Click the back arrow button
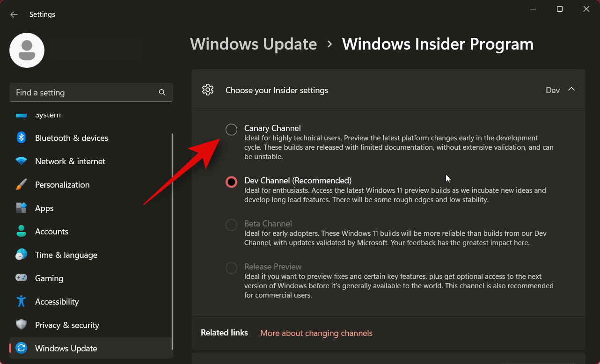Viewport: 600px width, 364px height. 14,14
